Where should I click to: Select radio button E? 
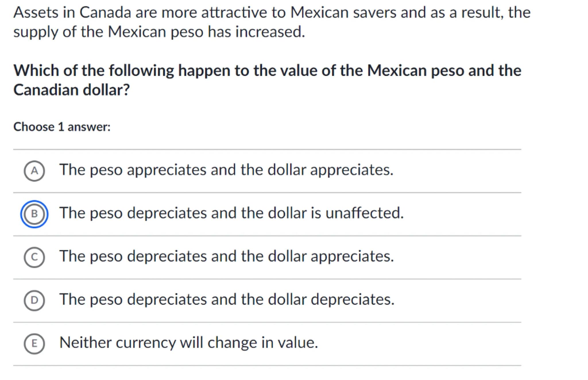[x=34, y=344]
